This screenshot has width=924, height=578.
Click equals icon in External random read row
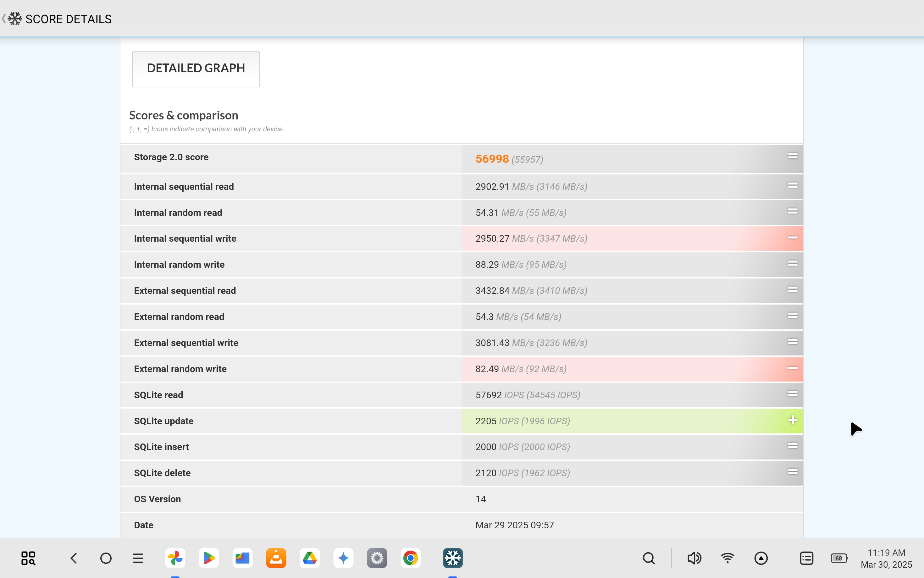click(x=793, y=315)
